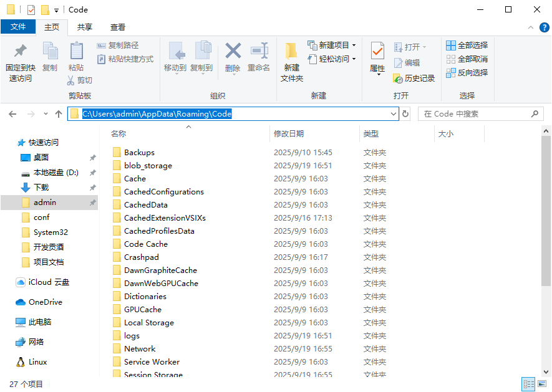Select 下载 in navigation pane
Image resolution: width=552 pixels, height=392 pixels.
[x=35, y=188]
